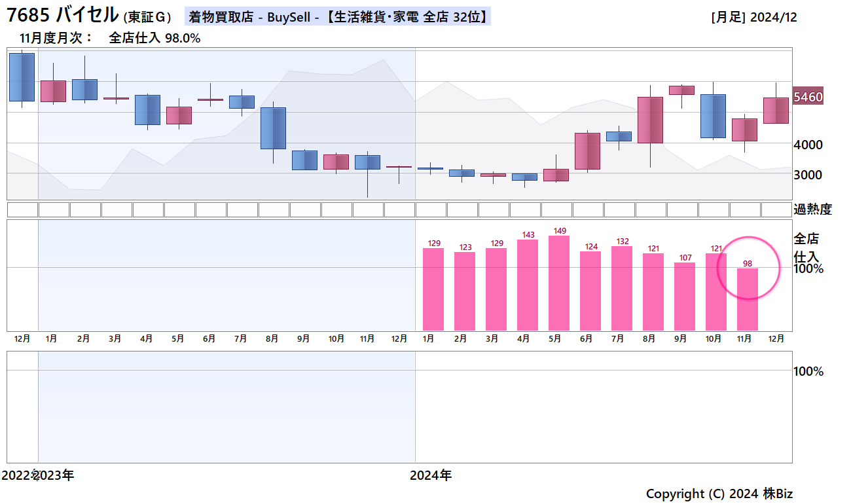Select the bar labeled 149 for May
851x504 pixels.
(x=559, y=283)
